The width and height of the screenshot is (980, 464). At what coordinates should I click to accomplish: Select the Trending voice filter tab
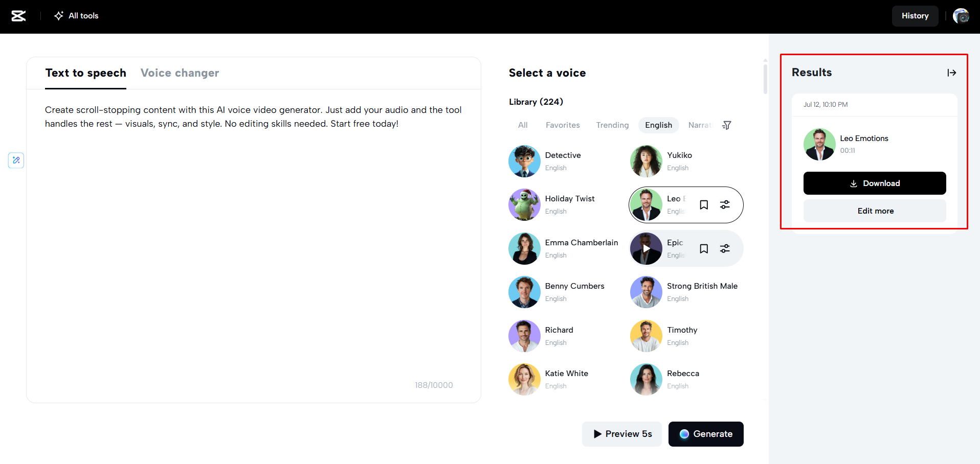pos(612,125)
